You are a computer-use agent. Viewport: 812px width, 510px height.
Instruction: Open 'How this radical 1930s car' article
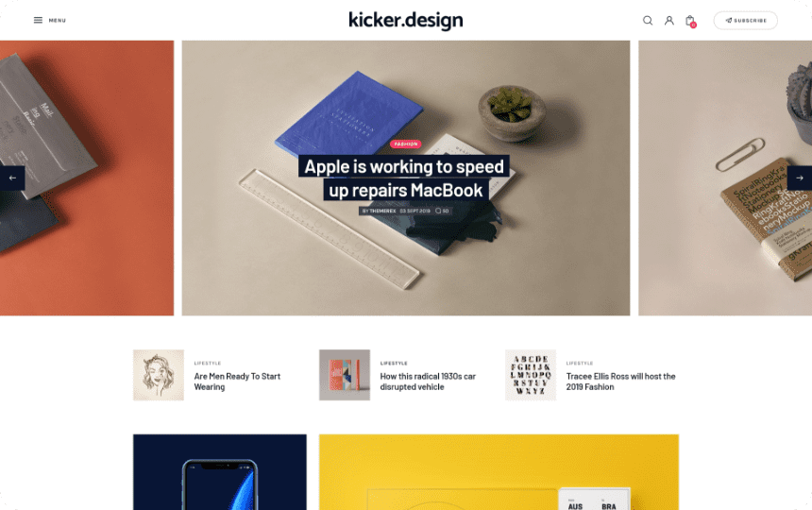428,382
